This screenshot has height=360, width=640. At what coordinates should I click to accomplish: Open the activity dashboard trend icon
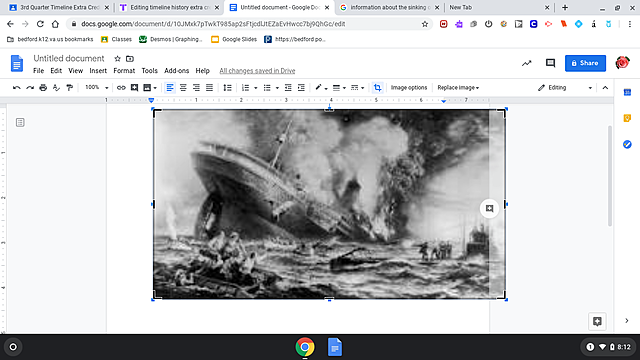point(527,63)
